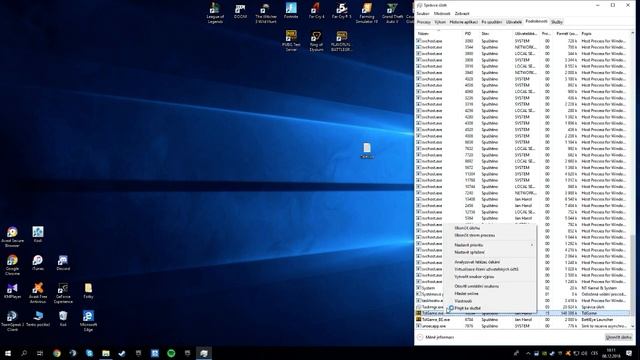Screen dimensions: 640x360
Task: Open the Ring of Elysium shortcut
Action: point(316,40)
